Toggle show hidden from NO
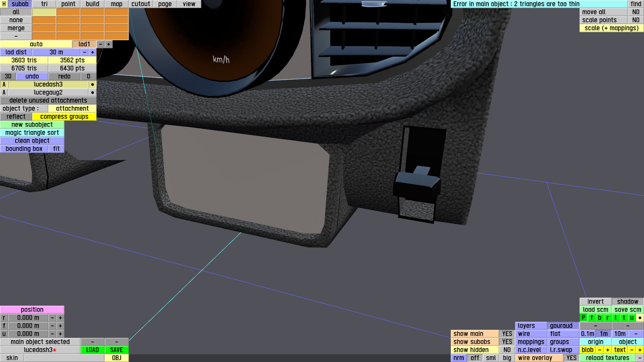 [x=507, y=350]
